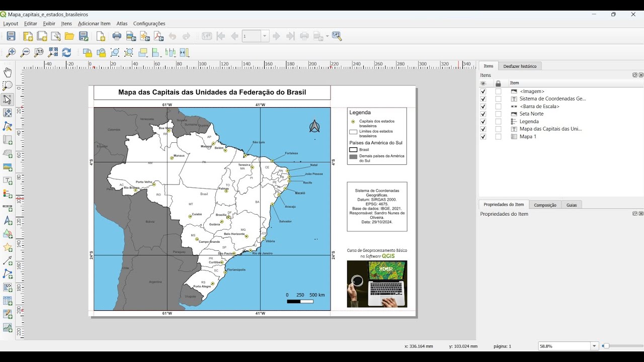The height and width of the screenshot is (362, 644).
Task: Click the Zoom in magnifier icon
Action: pyautogui.click(x=11, y=52)
